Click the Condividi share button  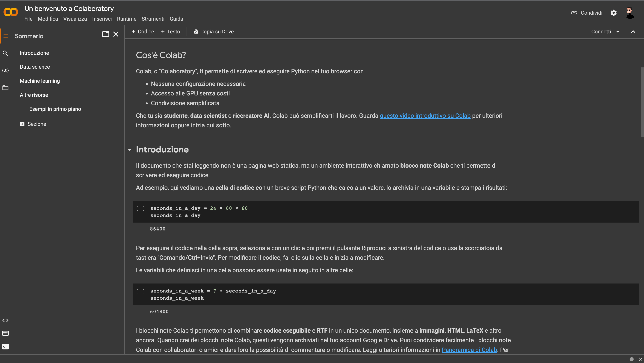pos(586,13)
